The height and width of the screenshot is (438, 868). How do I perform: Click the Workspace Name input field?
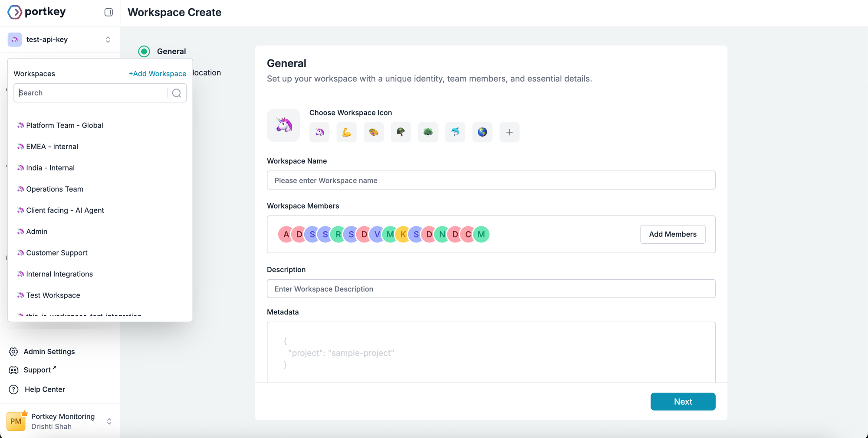click(491, 180)
